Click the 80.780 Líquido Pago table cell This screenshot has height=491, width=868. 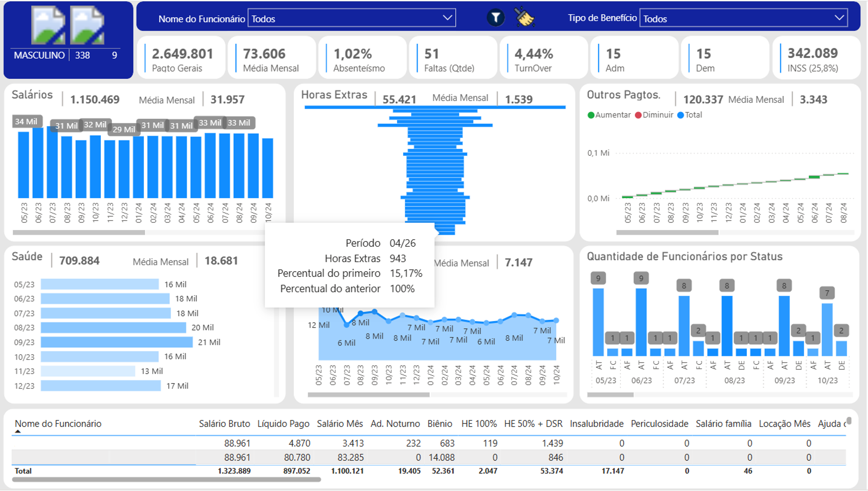click(x=297, y=457)
